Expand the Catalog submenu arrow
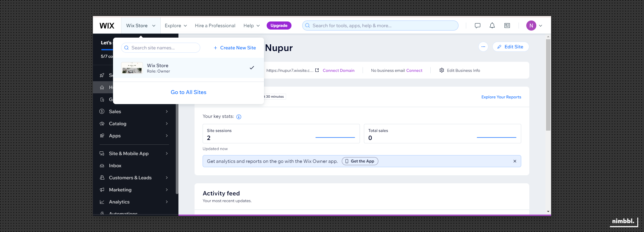The height and width of the screenshot is (232, 644). click(167, 124)
